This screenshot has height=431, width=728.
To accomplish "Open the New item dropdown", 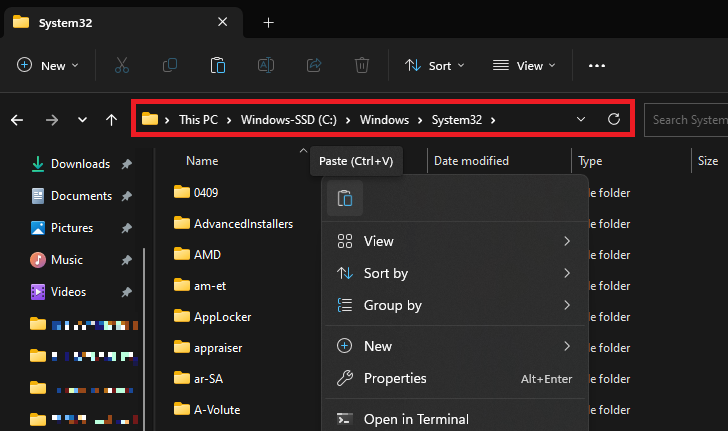I will tap(47, 66).
